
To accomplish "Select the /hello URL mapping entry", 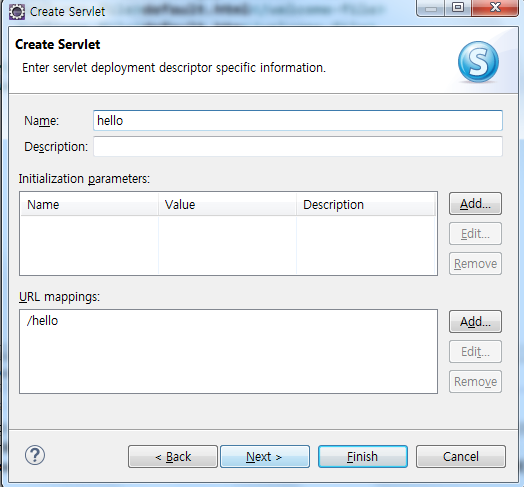I will (42, 321).
